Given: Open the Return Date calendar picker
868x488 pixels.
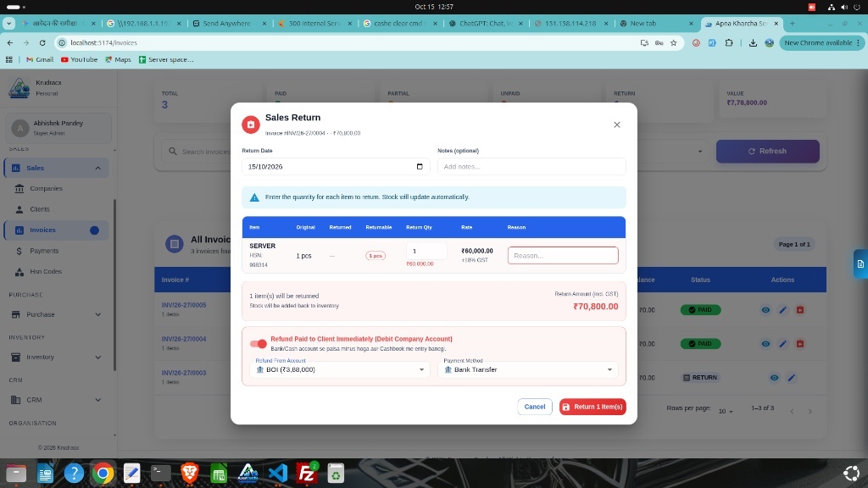Looking at the screenshot, I should click(420, 167).
